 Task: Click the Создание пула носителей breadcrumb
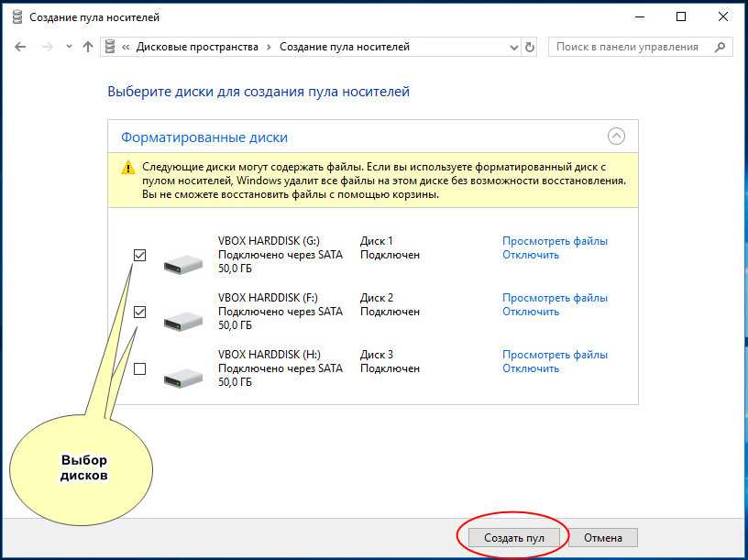pyautogui.click(x=344, y=47)
